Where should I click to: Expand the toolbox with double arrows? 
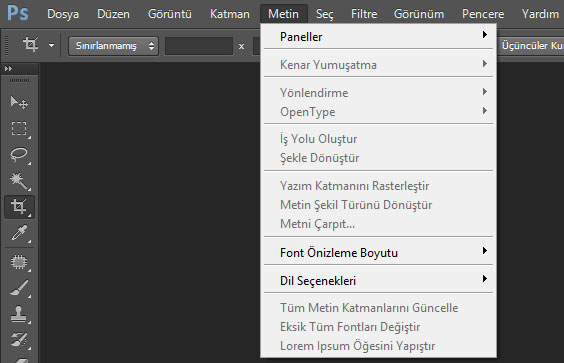click(x=8, y=68)
